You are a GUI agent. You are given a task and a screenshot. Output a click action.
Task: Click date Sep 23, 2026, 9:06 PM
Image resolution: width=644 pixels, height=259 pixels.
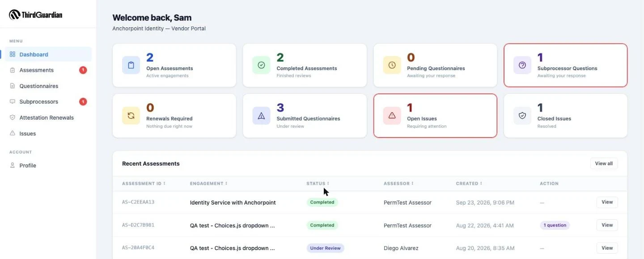[485, 203]
